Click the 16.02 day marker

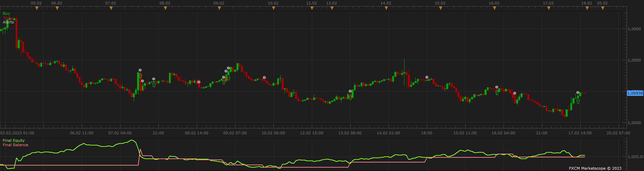pyautogui.click(x=494, y=8)
